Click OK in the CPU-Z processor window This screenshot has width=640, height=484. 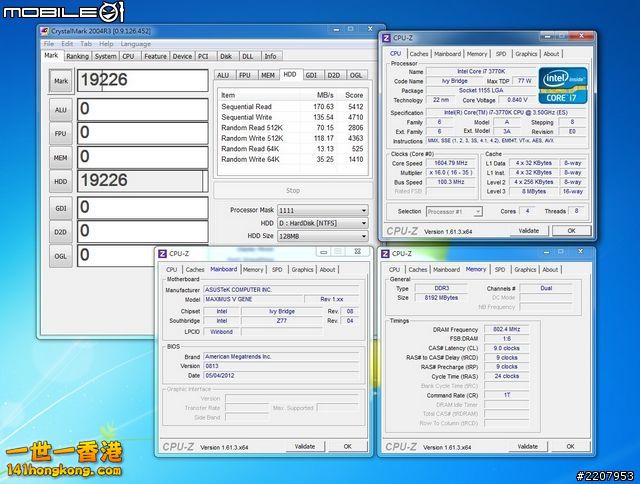click(x=571, y=230)
